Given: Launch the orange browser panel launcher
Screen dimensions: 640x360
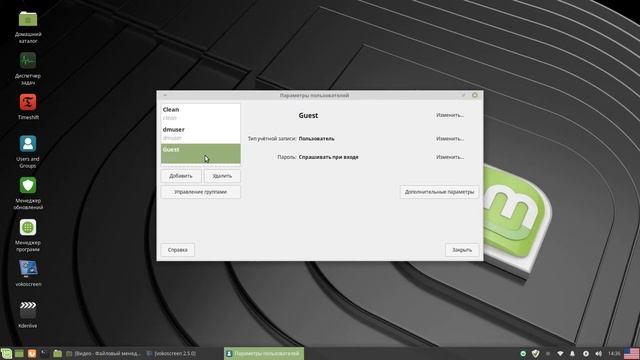Looking at the screenshot, I should pyautogui.click(x=32, y=353).
